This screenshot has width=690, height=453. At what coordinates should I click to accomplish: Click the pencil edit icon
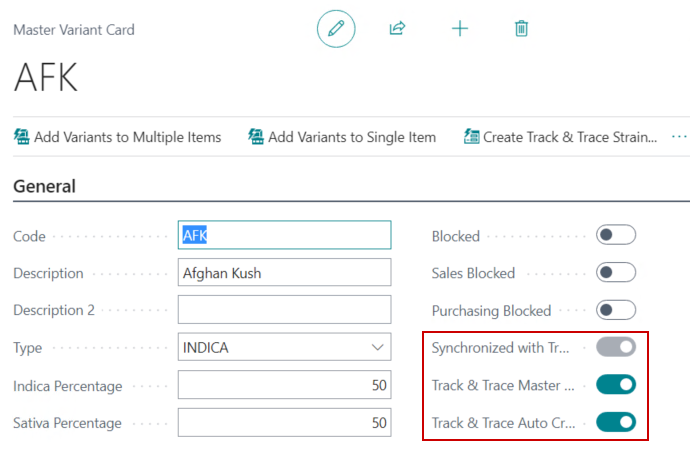coord(336,28)
